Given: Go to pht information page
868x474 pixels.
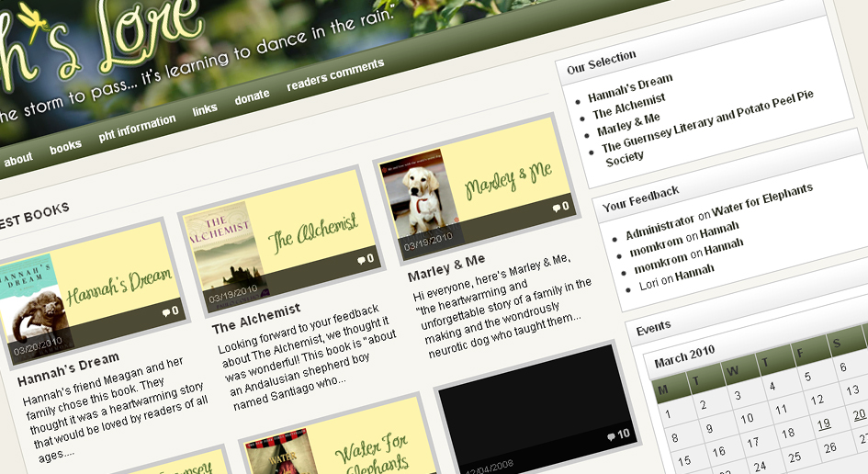Looking at the screenshot, I should coord(137,128).
